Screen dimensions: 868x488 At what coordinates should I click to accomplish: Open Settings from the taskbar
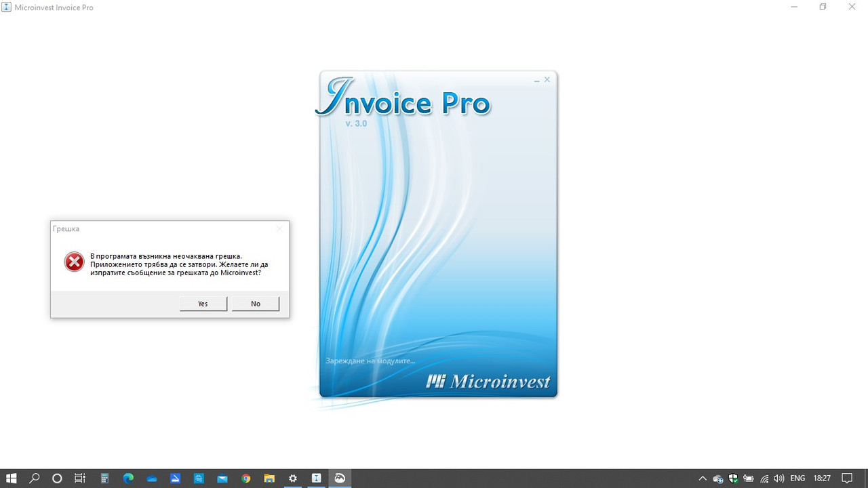tap(293, 478)
